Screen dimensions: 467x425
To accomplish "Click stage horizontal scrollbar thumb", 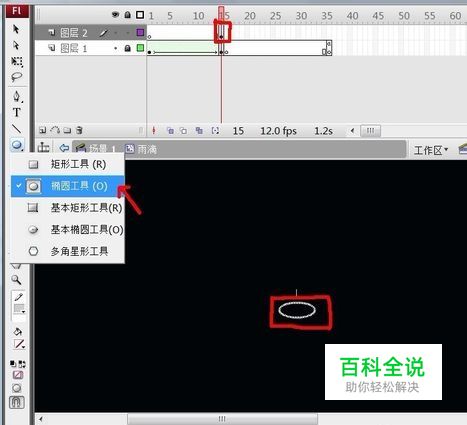I will [x=222, y=419].
